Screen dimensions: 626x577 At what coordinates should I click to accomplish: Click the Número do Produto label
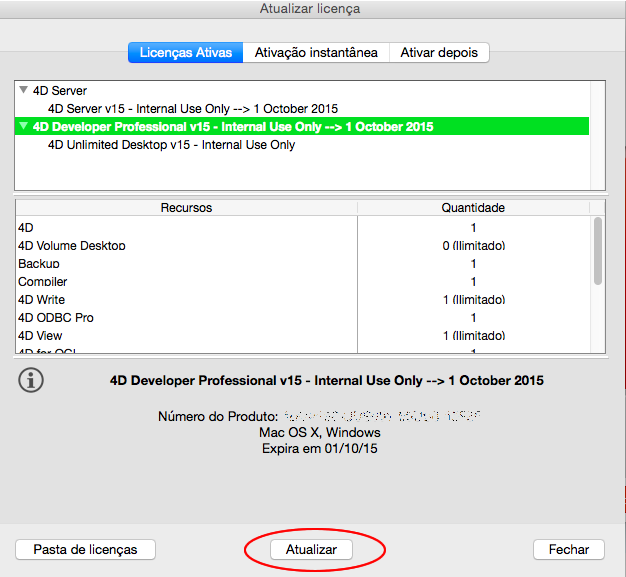pyautogui.click(x=218, y=416)
